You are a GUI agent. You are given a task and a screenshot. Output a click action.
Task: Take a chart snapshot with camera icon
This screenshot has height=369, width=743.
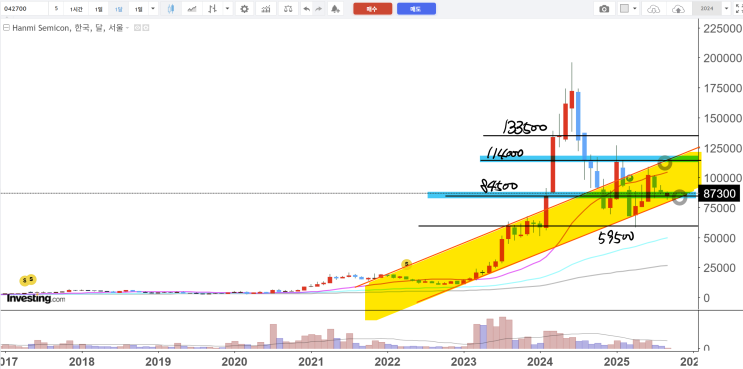[604, 9]
